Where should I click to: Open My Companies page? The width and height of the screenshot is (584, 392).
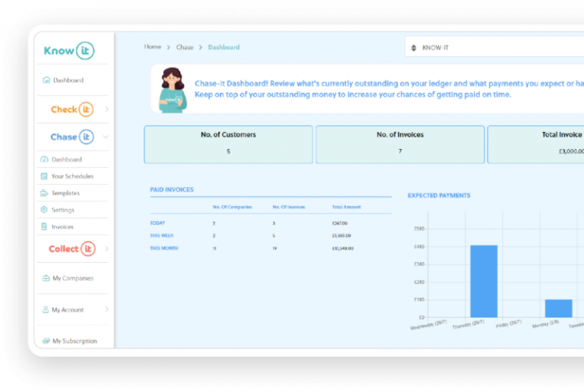(x=73, y=278)
